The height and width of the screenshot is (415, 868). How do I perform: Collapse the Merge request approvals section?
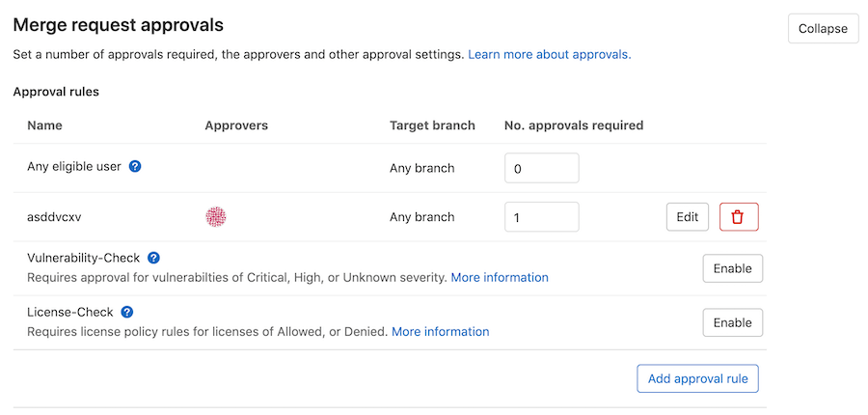tap(823, 29)
